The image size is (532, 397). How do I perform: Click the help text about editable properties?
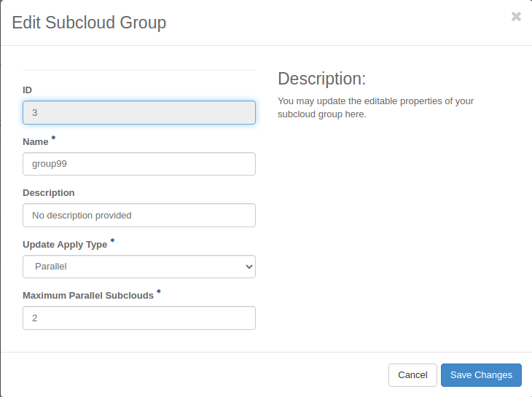tap(375, 108)
